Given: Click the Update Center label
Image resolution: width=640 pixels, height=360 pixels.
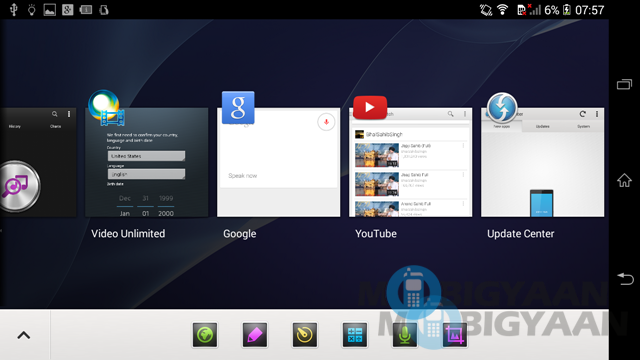Looking at the screenshot, I should [x=520, y=234].
